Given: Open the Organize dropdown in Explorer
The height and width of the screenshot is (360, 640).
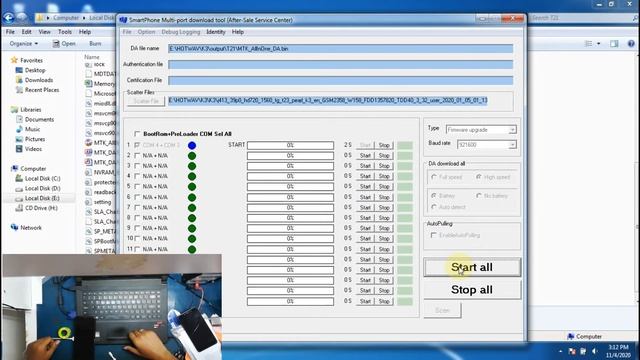Looking at the screenshot, I should coord(24,44).
